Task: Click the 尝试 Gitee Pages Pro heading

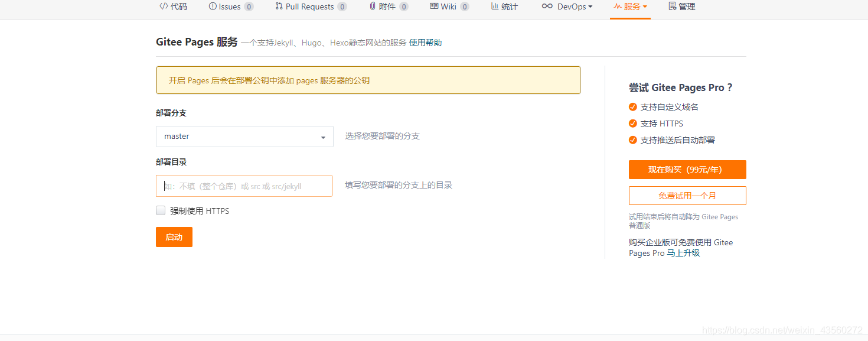Action: coord(681,87)
